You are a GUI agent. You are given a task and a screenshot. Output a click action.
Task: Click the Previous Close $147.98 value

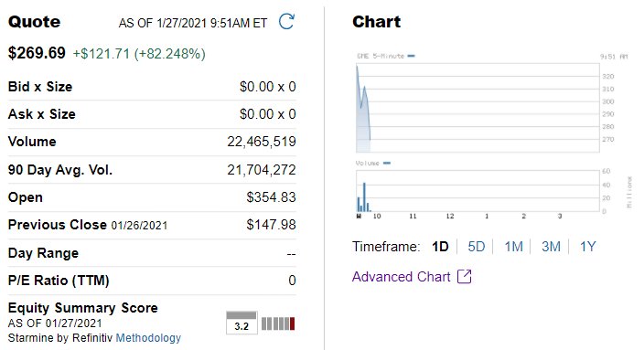tap(271, 225)
